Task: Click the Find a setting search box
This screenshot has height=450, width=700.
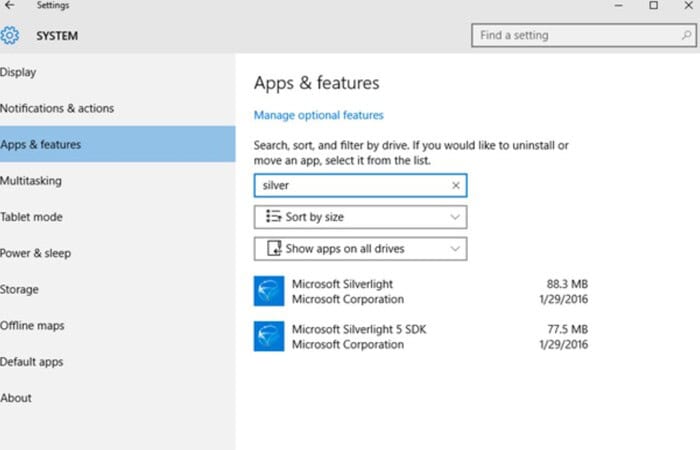Action: pos(583,35)
